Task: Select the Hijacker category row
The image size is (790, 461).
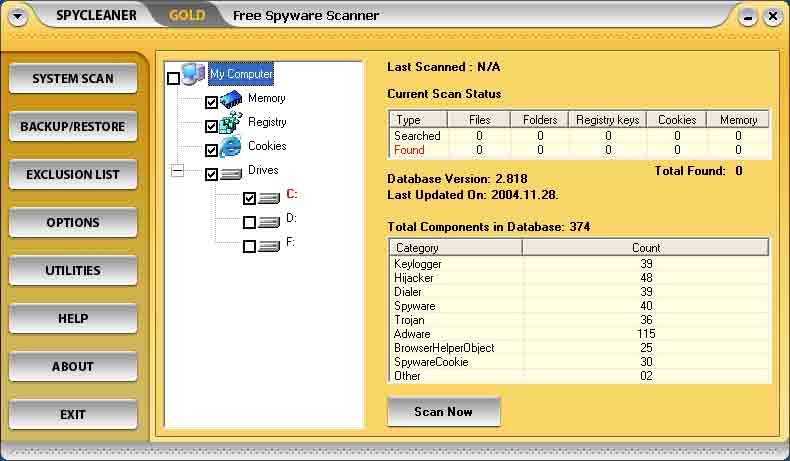Action: [x=579, y=278]
